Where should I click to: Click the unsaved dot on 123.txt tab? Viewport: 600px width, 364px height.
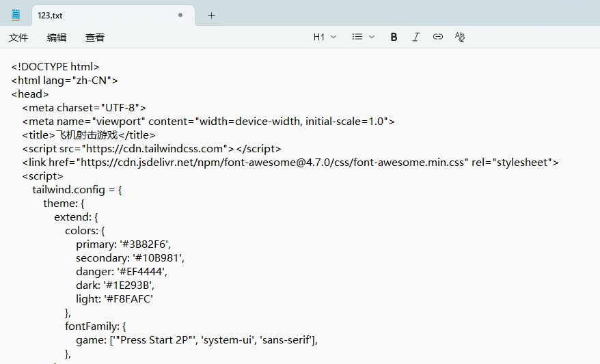[x=180, y=15]
